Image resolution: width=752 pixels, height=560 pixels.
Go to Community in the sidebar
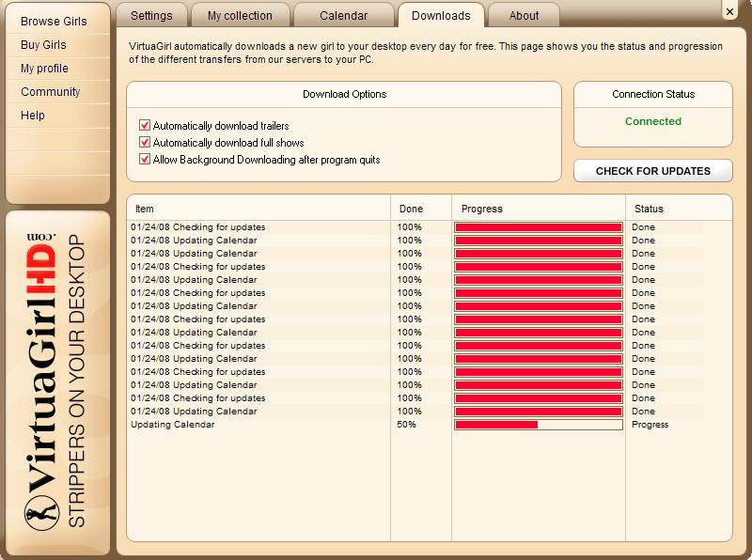pyautogui.click(x=51, y=92)
